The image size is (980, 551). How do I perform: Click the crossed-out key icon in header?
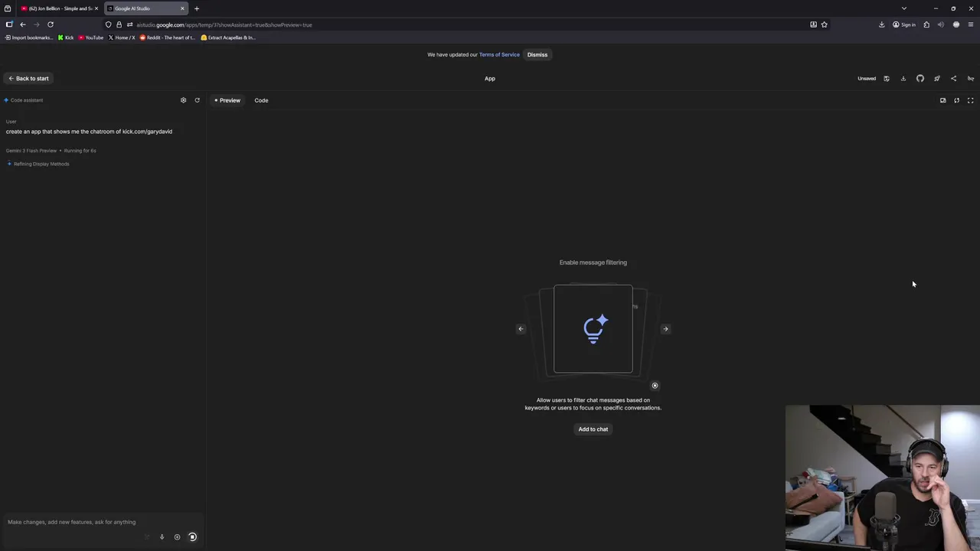971,78
